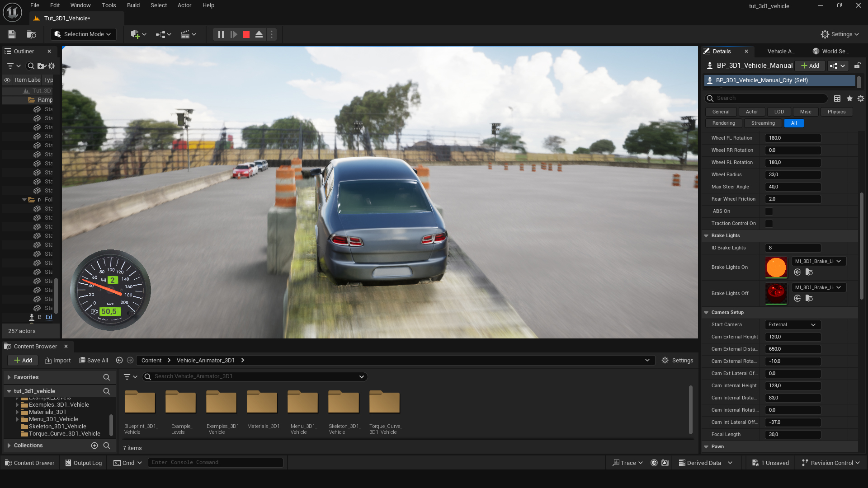The width and height of the screenshot is (868, 488).
Task: Click the eject from player icon
Action: coord(259,34)
